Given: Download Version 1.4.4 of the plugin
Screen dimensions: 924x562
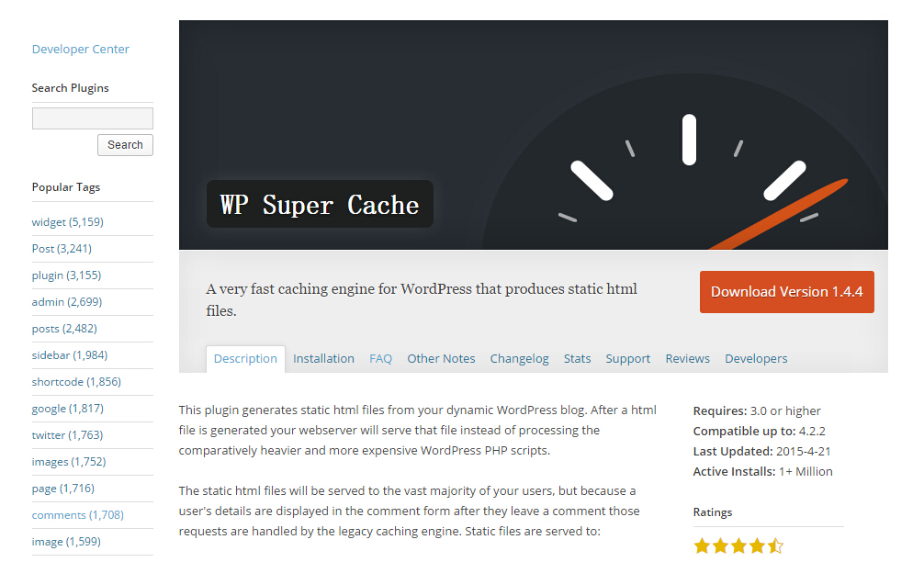Looking at the screenshot, I should (x=786, y=292).
